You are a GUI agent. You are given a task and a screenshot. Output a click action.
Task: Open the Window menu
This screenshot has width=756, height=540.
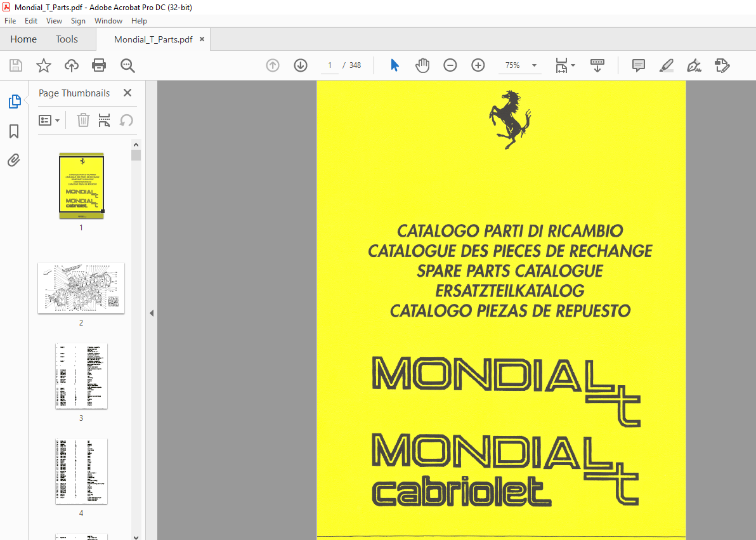108,21
